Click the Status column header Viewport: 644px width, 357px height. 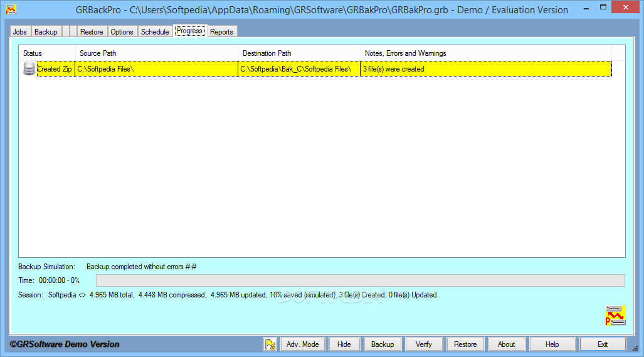click(47, 53)
